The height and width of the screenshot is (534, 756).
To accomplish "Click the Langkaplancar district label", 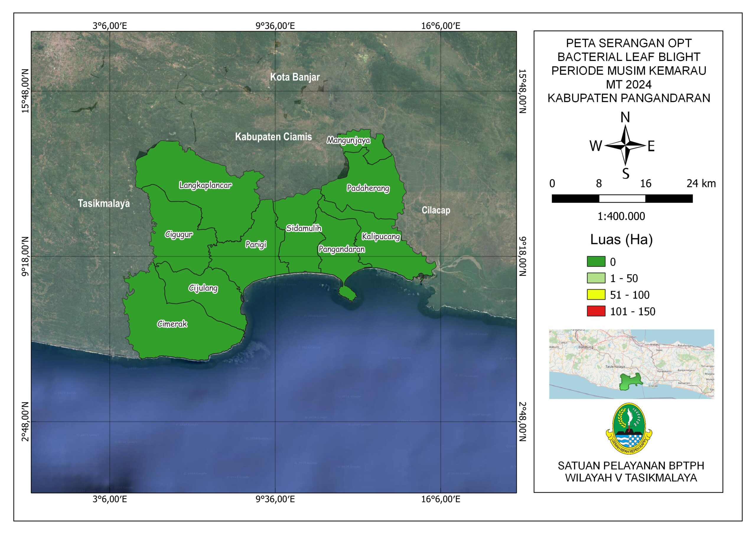I will (x=206, y=185).
